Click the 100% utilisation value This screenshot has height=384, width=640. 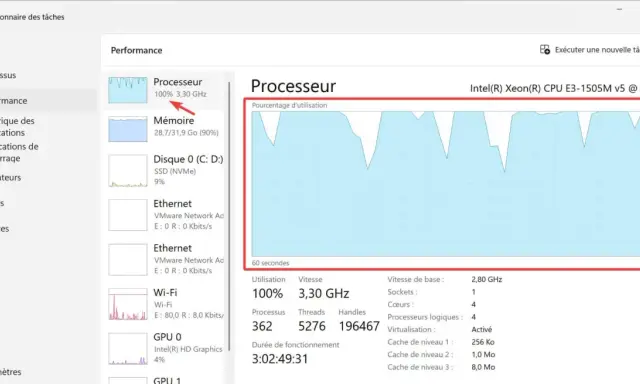(267, 293)
